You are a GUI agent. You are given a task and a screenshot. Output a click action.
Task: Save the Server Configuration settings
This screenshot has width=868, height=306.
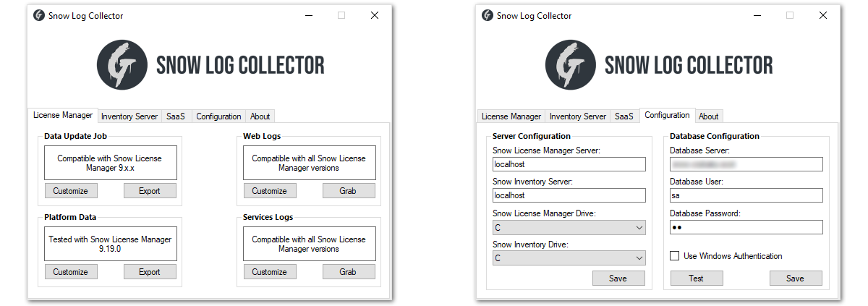(618, 279)
